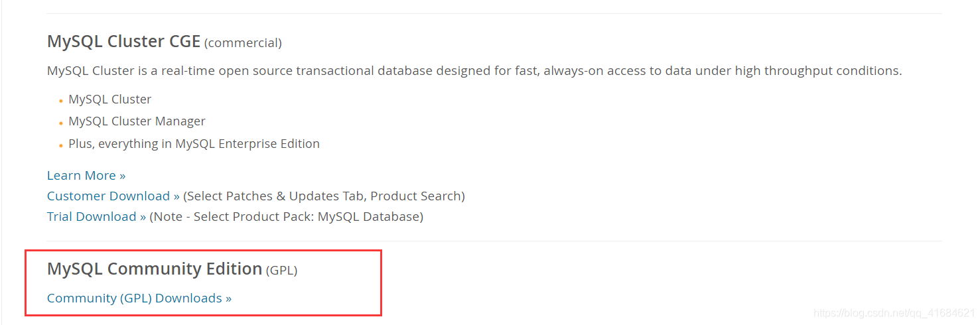Click the MySQL Cluster list item
Image resolution: width=980 pixels, height=325 pixels.
tap(110, 99)
